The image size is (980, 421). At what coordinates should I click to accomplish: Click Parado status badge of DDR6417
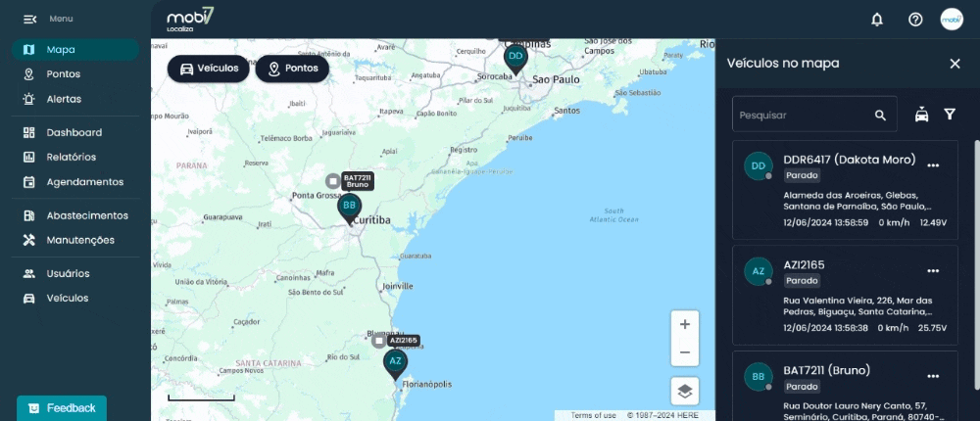(x=802, y=175)
